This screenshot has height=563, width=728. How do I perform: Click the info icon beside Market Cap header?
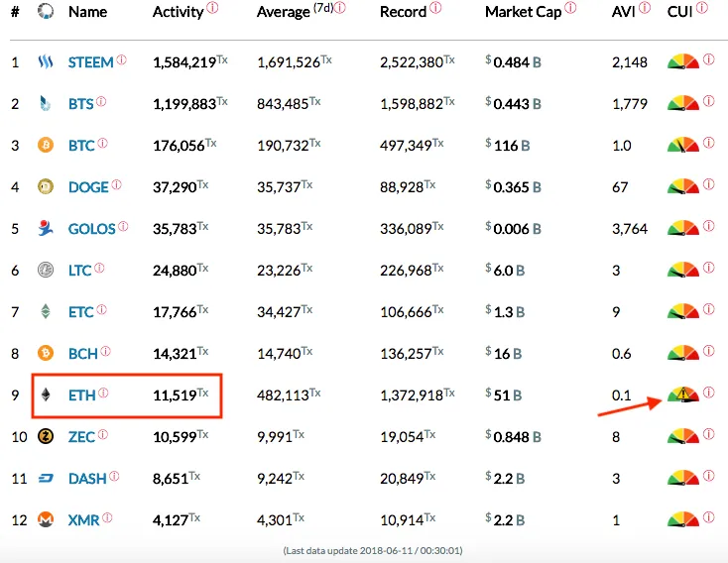coord(570,7)
